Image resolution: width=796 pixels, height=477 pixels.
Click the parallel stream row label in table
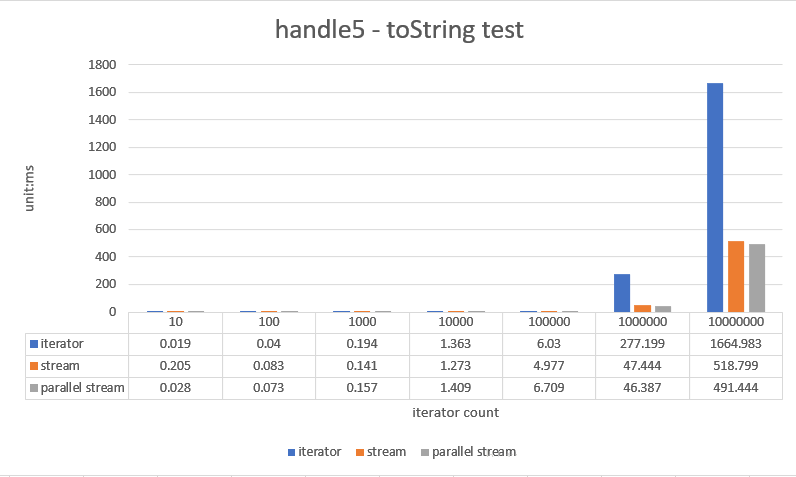pos(82,388)
